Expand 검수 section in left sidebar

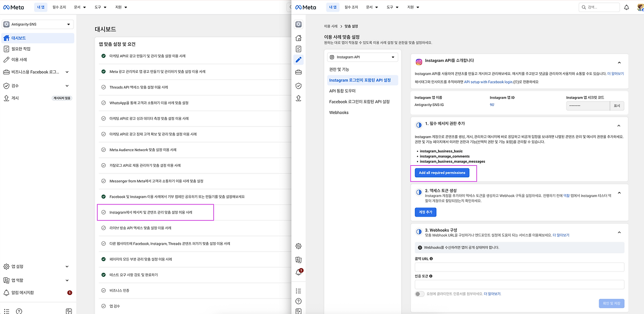coord(67,86)
